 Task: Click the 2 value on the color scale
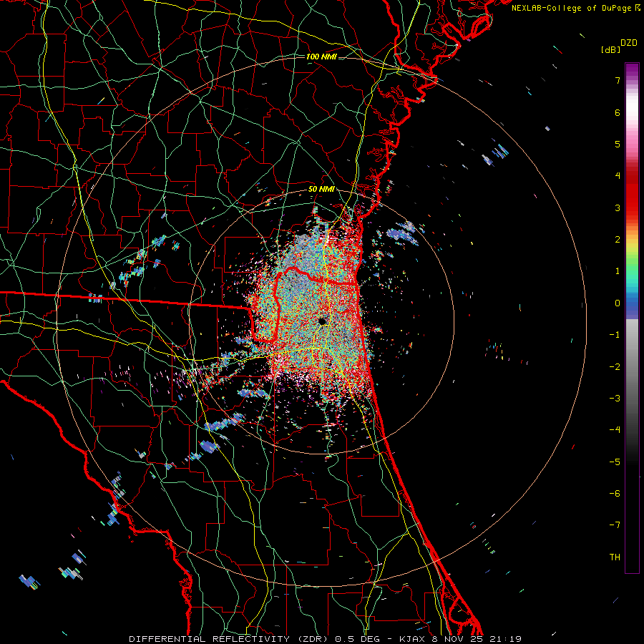[618, 240]
